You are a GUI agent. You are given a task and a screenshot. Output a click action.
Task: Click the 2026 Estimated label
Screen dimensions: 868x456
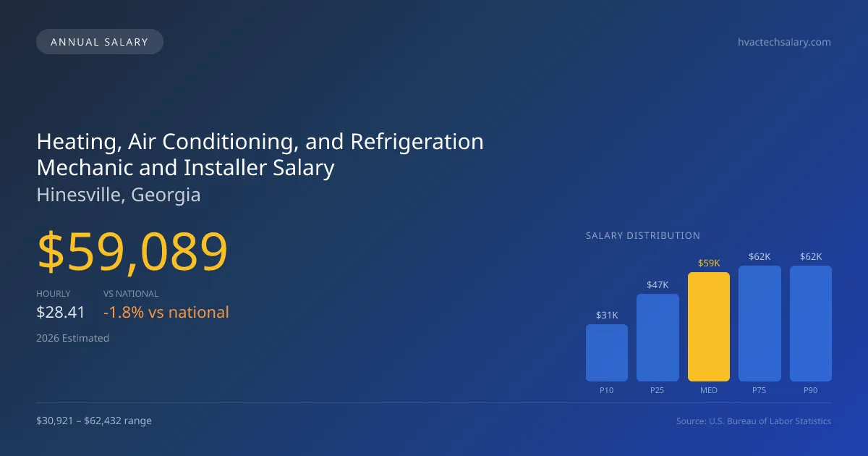pos(72,338)
